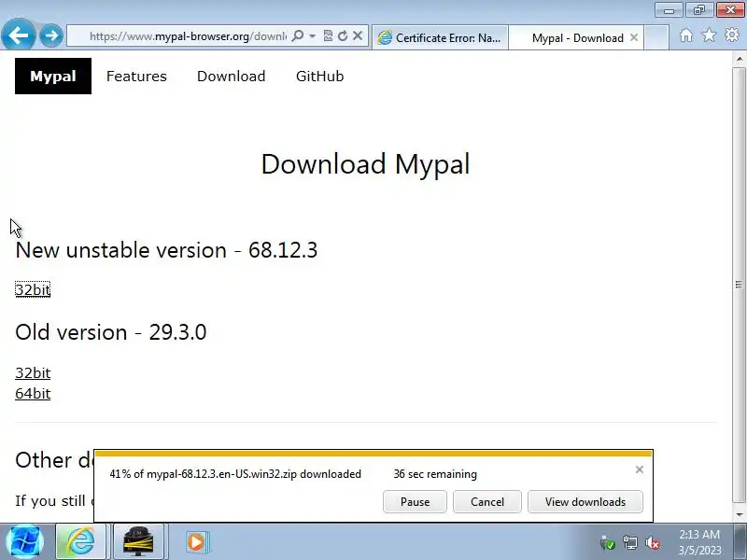747x560 pixels.
Task: Go back with the browser Back arrow
Action: tap(18, 35)
